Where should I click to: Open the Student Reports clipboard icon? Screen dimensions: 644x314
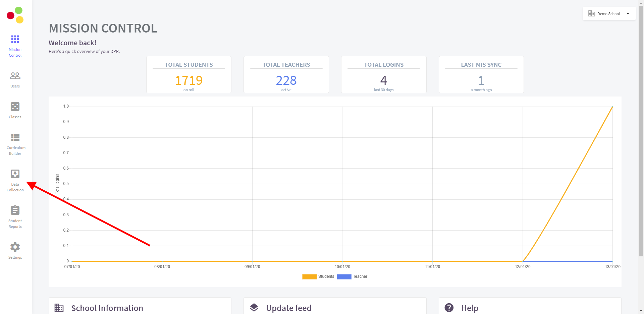click(x=15, y=210)
